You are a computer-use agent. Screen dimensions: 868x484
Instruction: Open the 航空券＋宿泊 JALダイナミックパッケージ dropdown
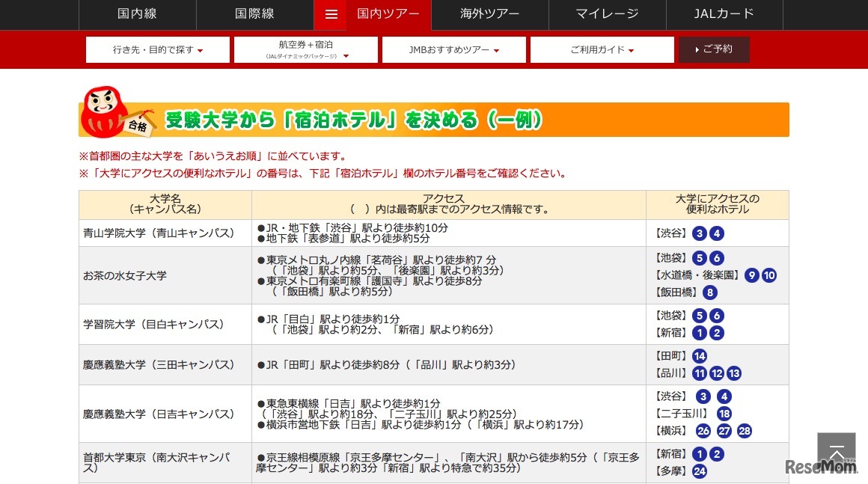tap(306, 49)
